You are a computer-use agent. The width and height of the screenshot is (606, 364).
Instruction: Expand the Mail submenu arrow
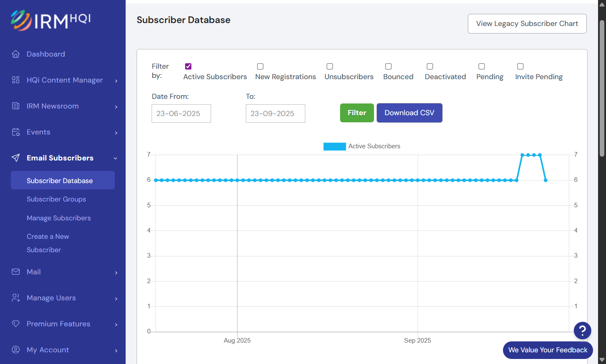pyautogui.click(x=116, y=273)
